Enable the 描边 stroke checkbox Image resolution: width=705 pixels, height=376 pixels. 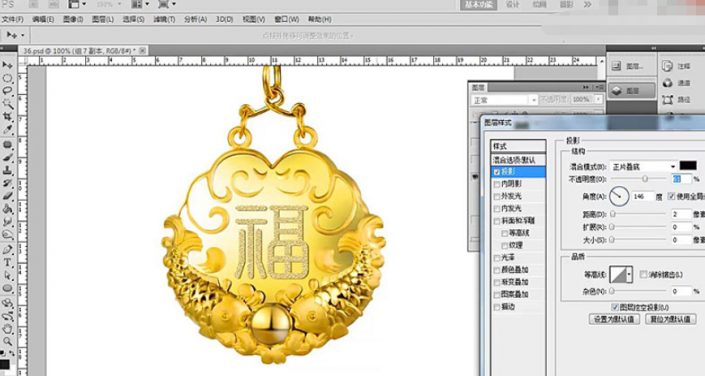pos(497,307)
